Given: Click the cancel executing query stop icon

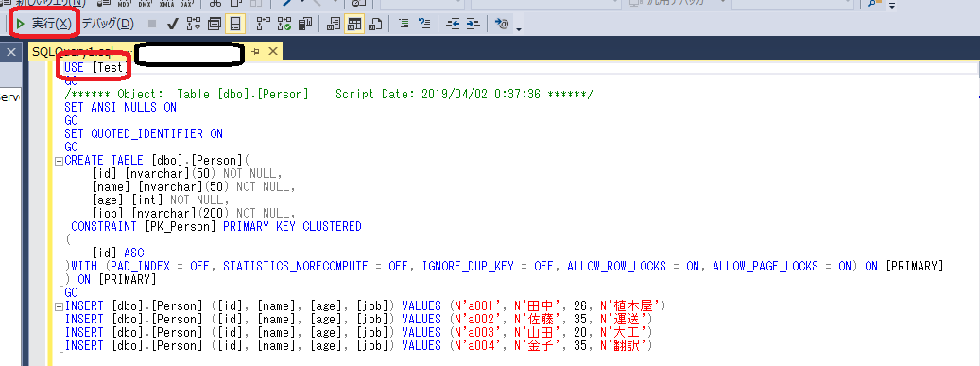Looking at the screenshot, I should point(152,24).
